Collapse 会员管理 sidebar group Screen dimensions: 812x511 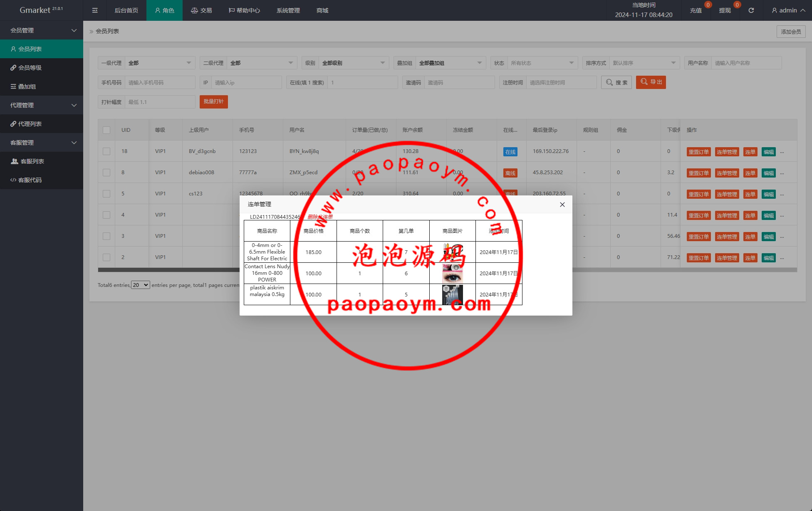point(42,30)
